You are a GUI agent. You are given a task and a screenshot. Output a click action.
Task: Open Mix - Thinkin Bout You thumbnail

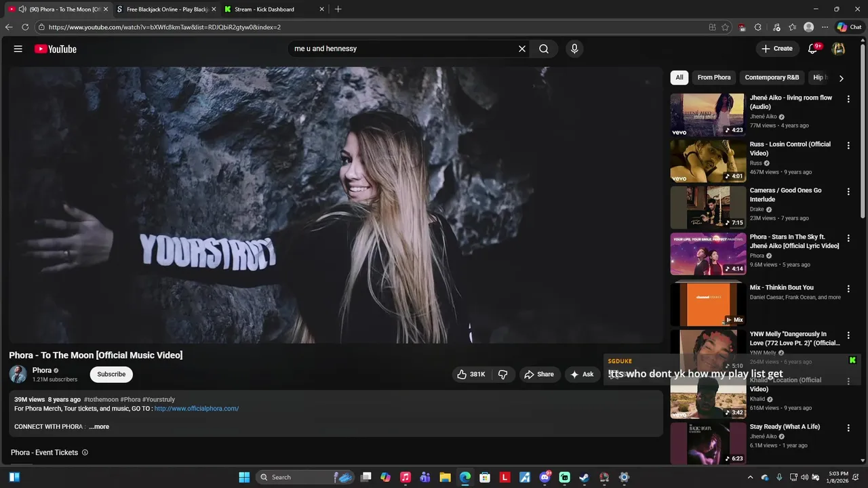(708, 304)
